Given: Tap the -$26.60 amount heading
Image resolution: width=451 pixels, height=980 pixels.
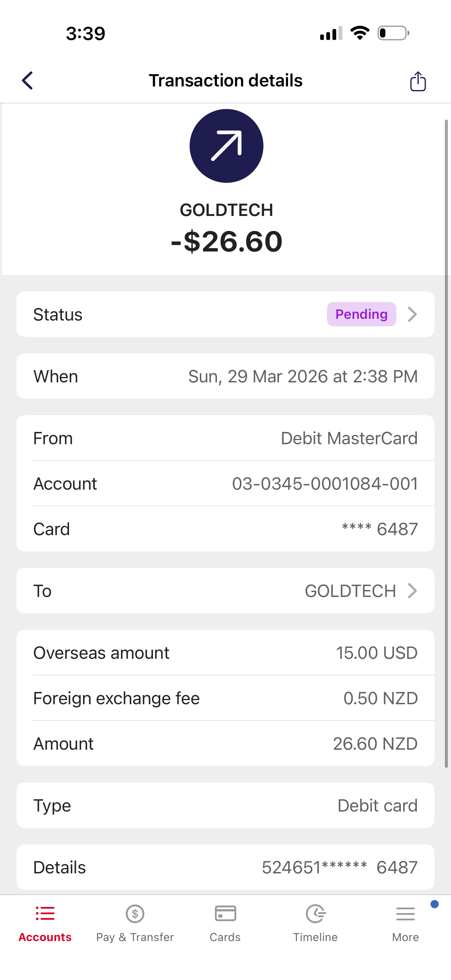Looking at the screenshot, I should pyautogui.click(x=226, y=242).
